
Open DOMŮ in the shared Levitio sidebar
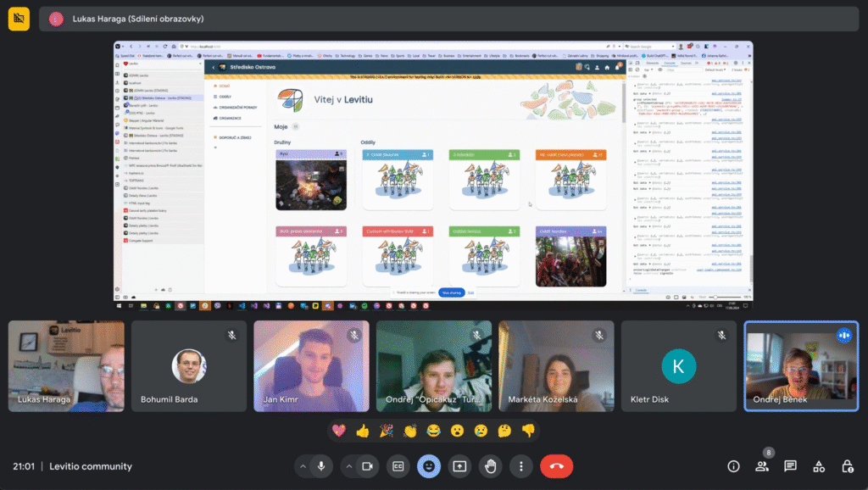pyautogui.click(x=222, y=86)
